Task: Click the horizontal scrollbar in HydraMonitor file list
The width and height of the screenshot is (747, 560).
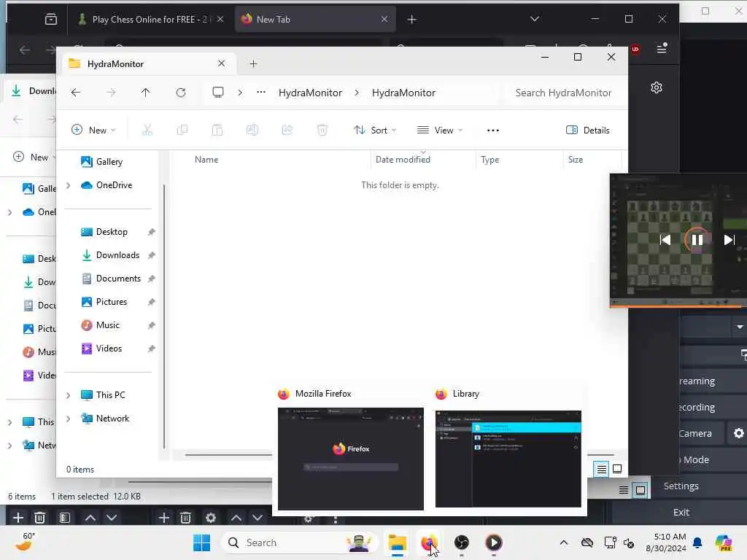Action: click(228, 455)
